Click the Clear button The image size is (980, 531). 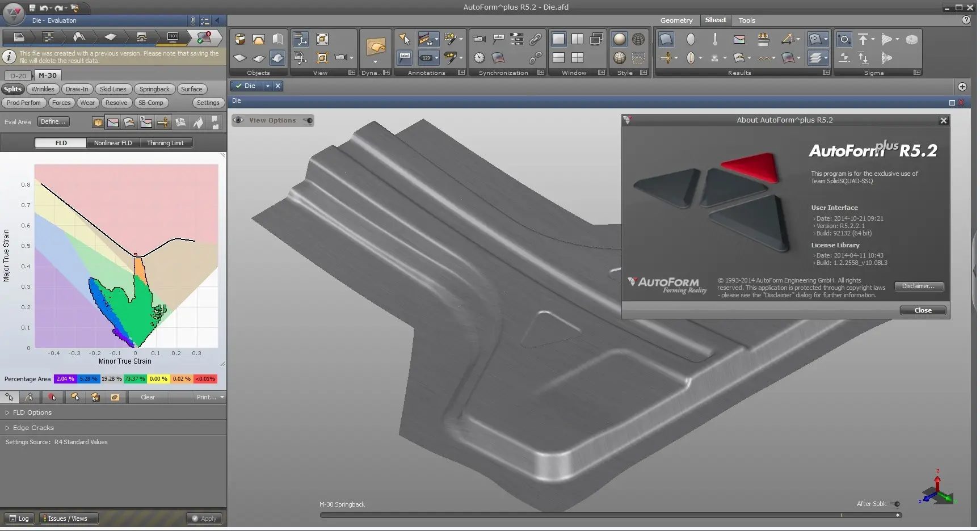148,397
